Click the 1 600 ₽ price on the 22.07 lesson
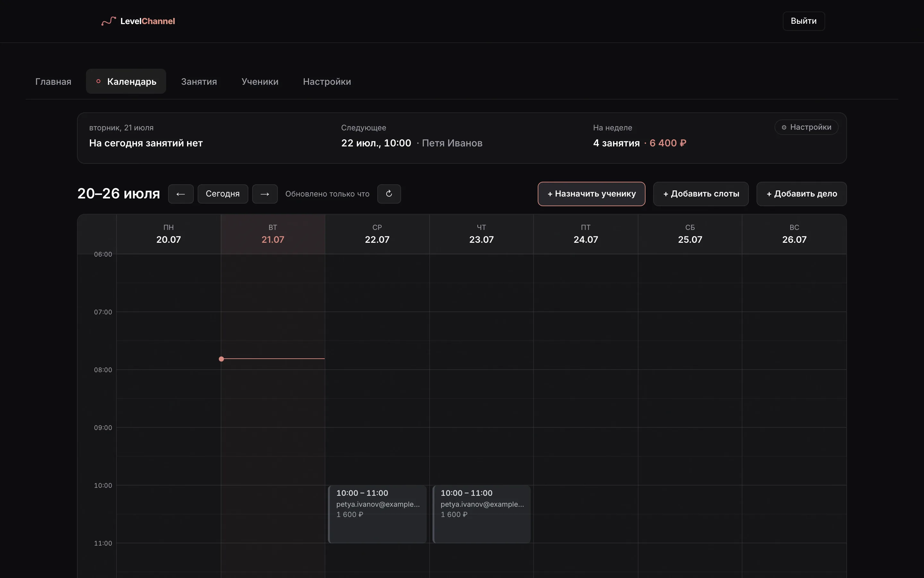This screenshot has width=924, height=578. tap(350, 514)
